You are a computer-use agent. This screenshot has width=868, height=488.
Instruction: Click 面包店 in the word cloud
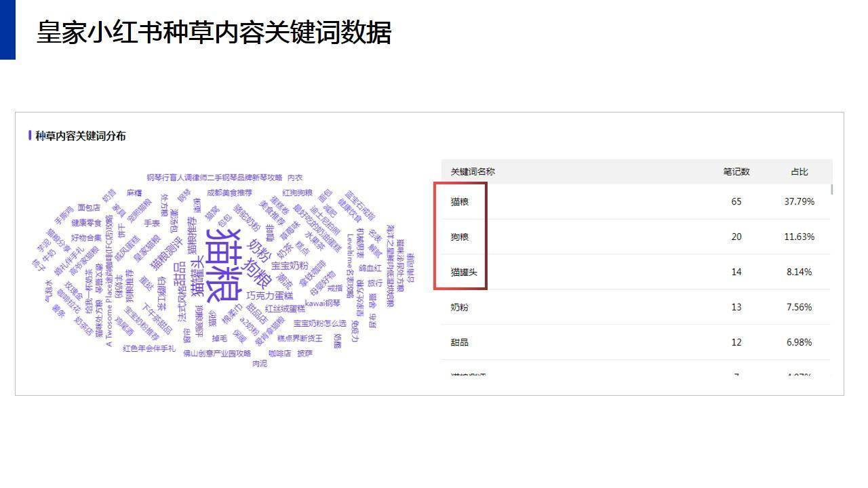89,208
